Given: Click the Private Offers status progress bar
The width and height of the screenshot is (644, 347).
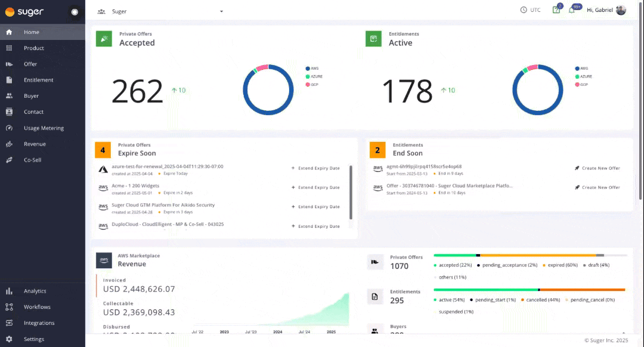Looking at the screenshot, I should [530, 255].
